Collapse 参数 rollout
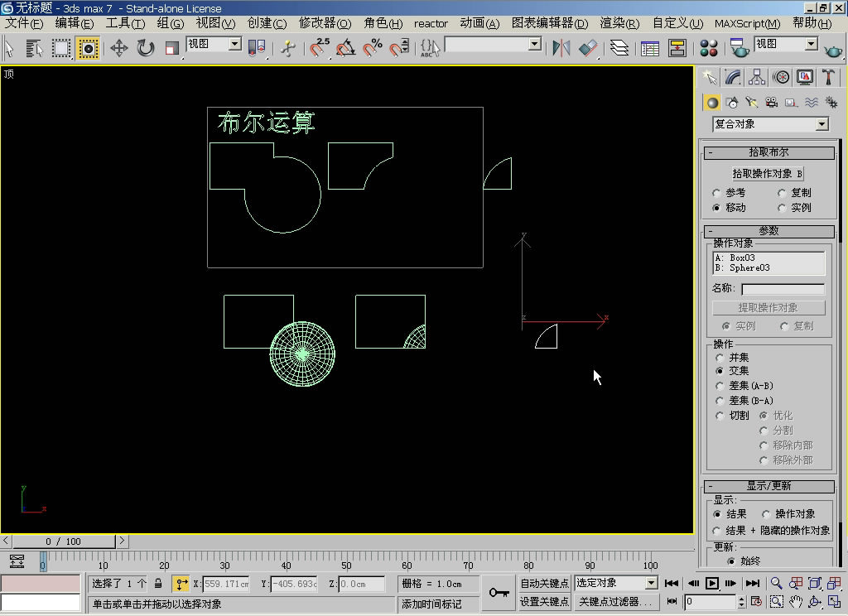The height and width of the screenshot is (616, 848). (768, 231)
